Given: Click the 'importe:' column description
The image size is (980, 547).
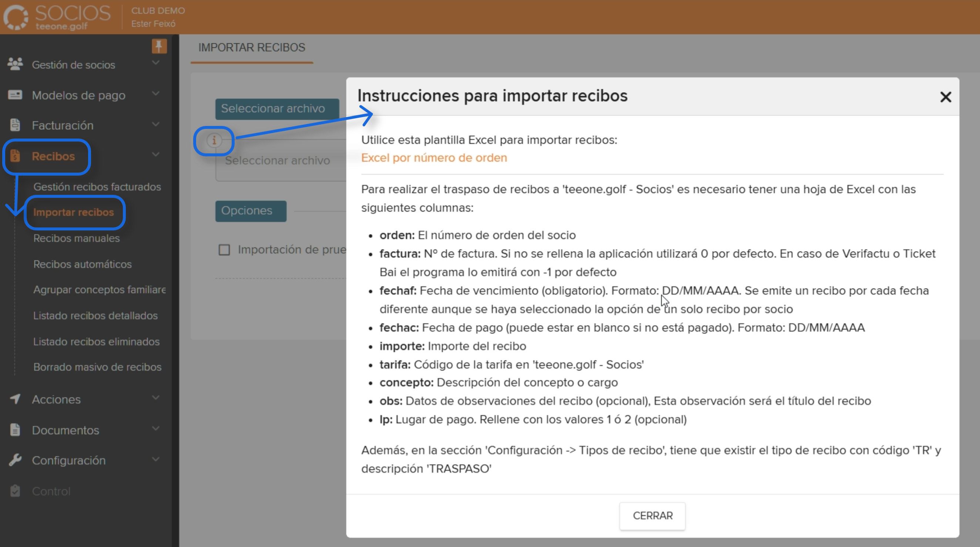Looking at the screenshot, I should [x=453, y=346].
